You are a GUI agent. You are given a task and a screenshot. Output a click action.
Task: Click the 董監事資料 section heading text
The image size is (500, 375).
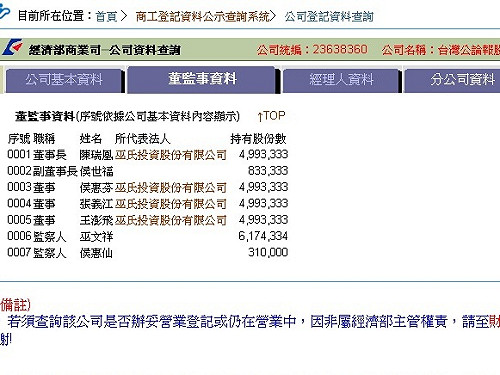point(44,116)
